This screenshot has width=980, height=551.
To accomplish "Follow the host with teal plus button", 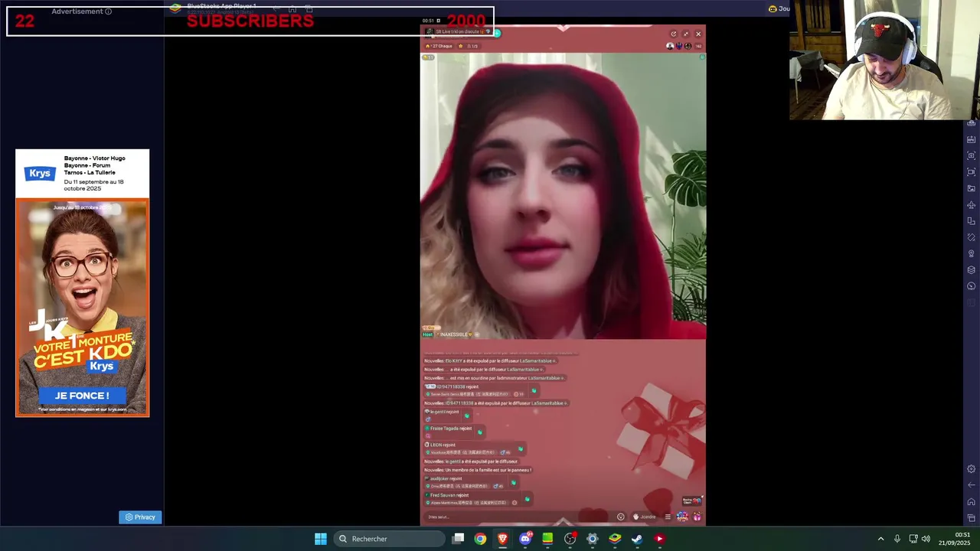I will 497,32.
